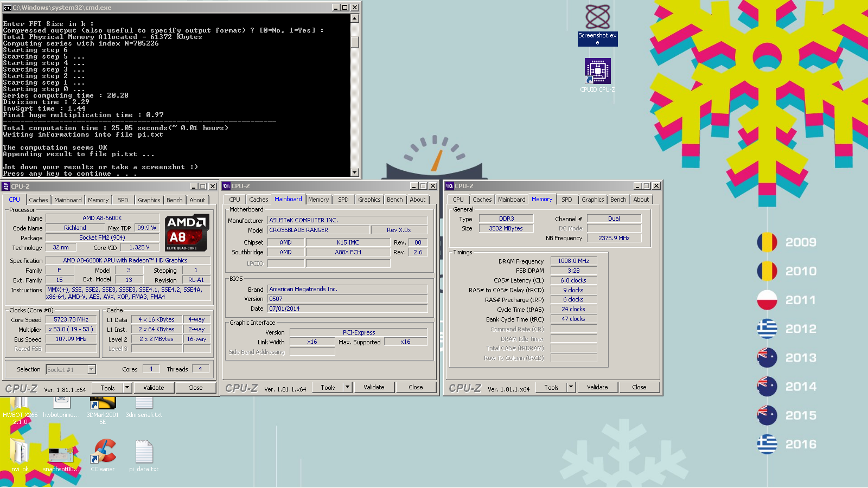Click Close button in the Mainboard tab window
This screenshot has width=868, height=488.
pos(416,387)
